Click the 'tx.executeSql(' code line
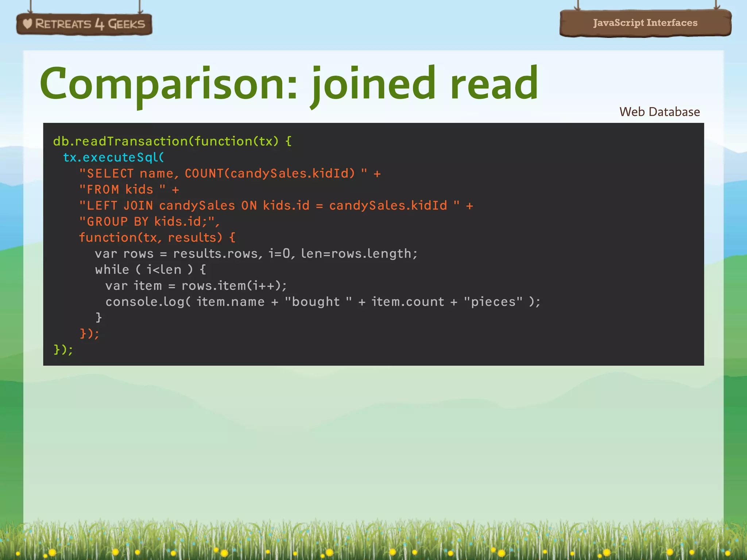747x560 pixels. (x=114, y=157)
